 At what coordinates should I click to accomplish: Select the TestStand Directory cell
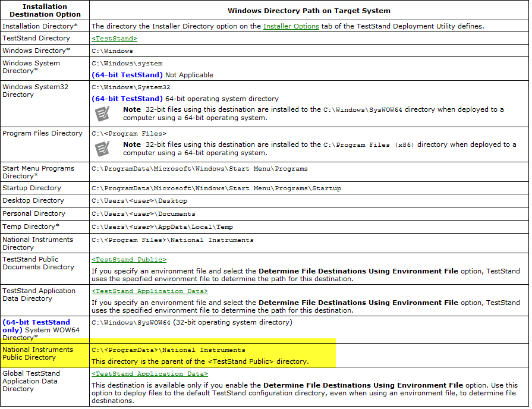click(x=45, y=39)
